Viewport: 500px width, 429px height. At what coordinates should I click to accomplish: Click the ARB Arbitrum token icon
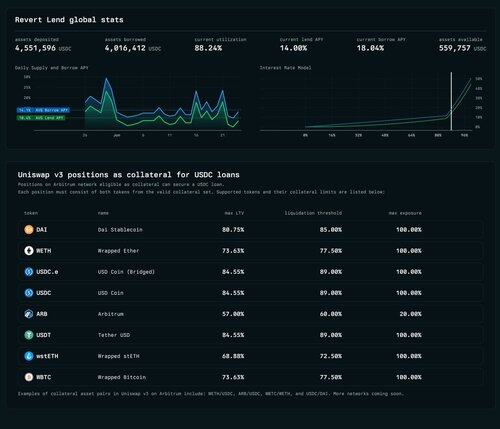[29, 314]
